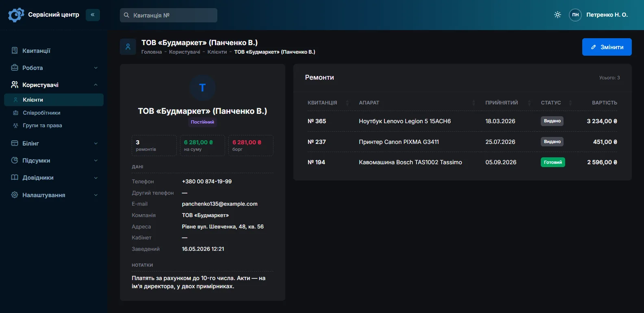
Task: Click the Готовий status badge
Action: click(553, 162)
